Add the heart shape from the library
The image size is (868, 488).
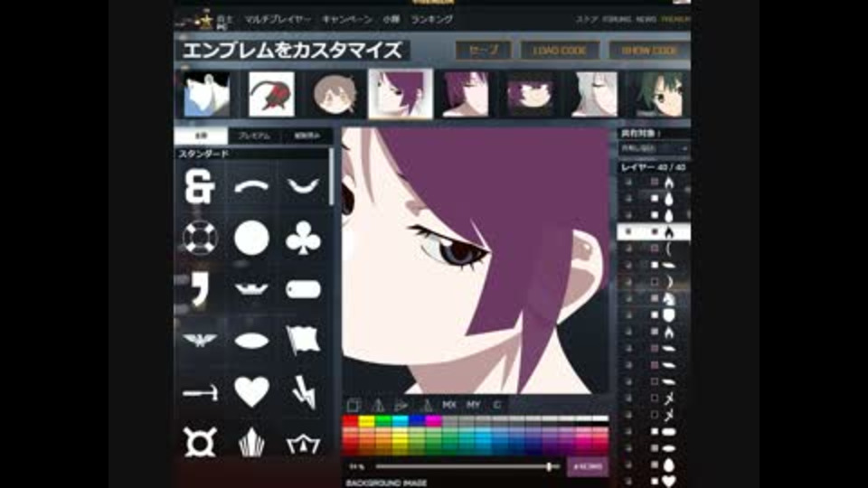click(x=251, y=391)
